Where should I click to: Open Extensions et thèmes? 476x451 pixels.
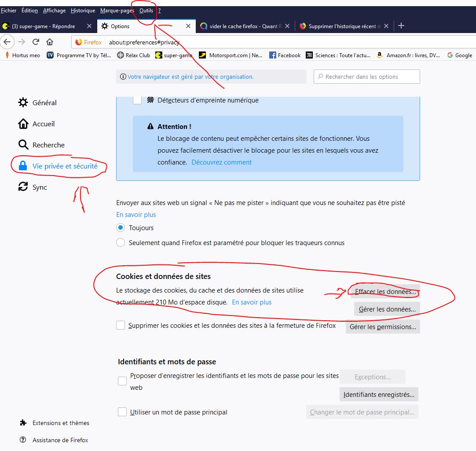click(x=60, y=423)
